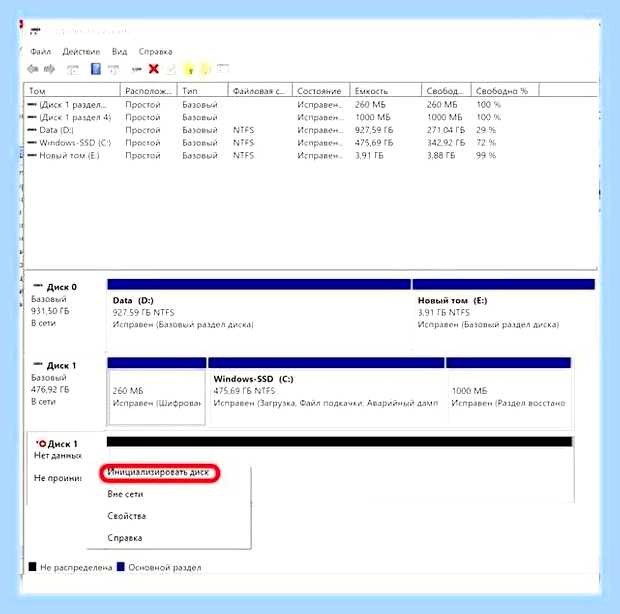620x614 pixels.
Task: Click the Не проиниц. status text
Action: pos(58,478)
